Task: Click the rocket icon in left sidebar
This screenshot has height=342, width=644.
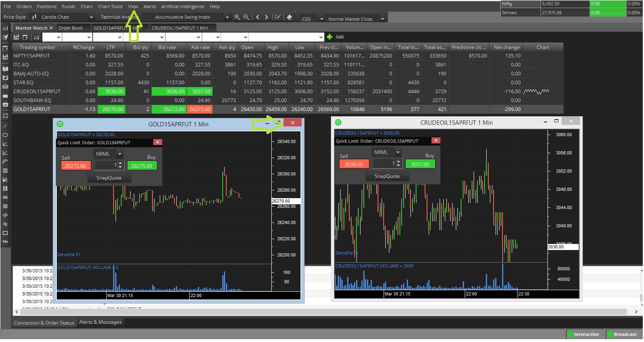Action: 5,37
